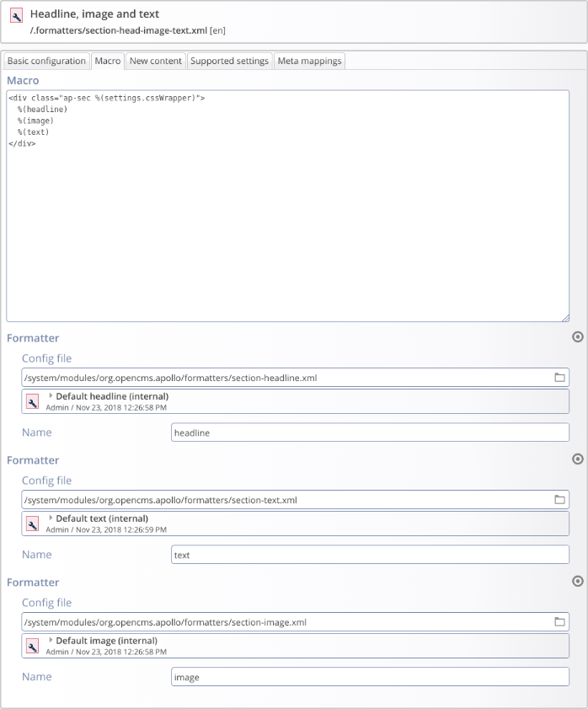
Task: Focus the Name field containing headline
Action: tap(370, 432)
